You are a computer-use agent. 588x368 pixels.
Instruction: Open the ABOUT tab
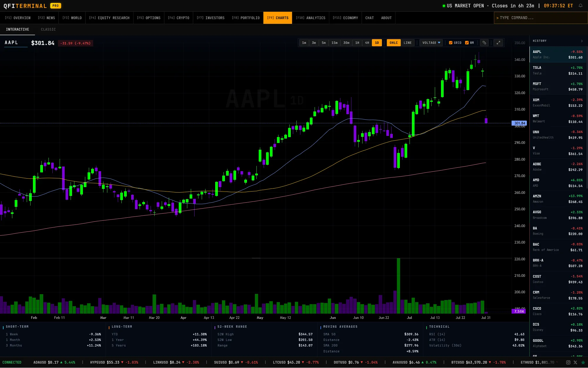coord(386,18)
